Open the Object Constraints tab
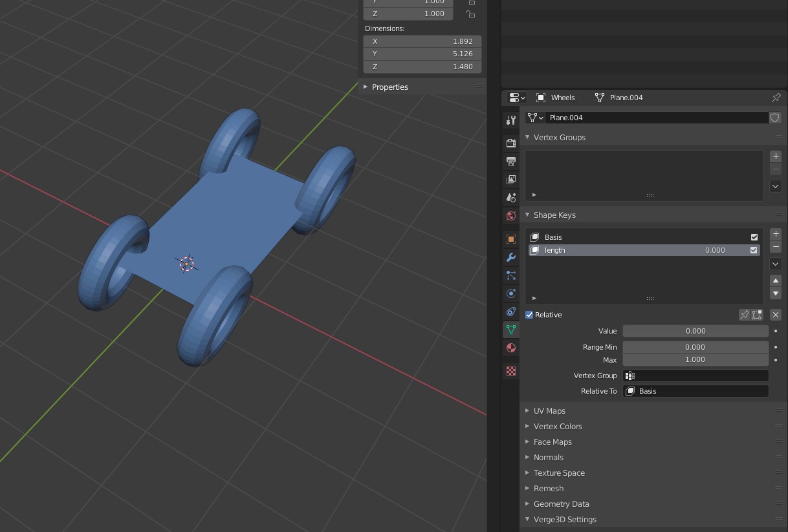 tap(511, 312)
